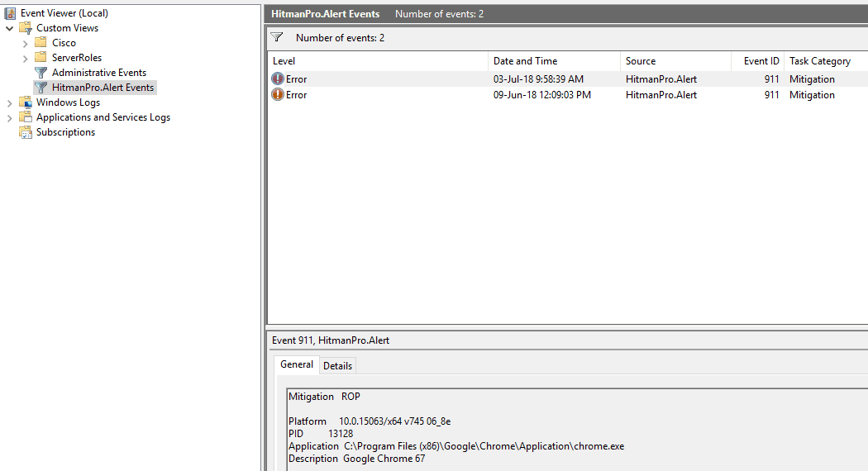868x471 pixels.
Task: Select the Cisco tree item
Action: tap(64, 43)
